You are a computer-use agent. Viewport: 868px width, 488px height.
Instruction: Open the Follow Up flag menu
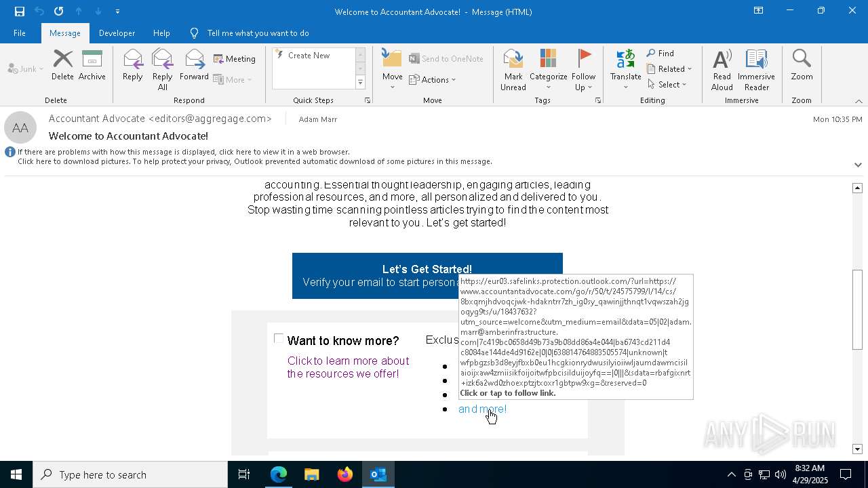pyautogui.click(x=583, y=70)
